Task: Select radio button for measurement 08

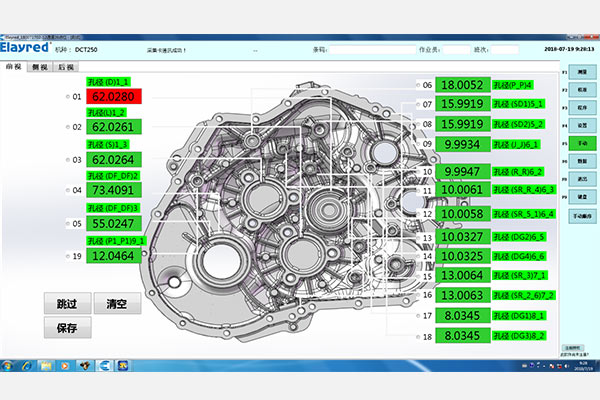Action: click(x=418, y=124)
